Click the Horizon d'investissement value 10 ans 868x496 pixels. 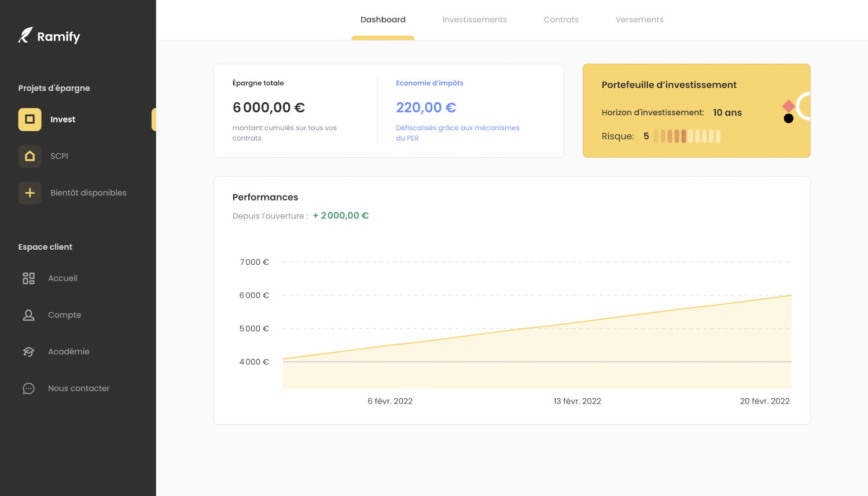point(727,112)
